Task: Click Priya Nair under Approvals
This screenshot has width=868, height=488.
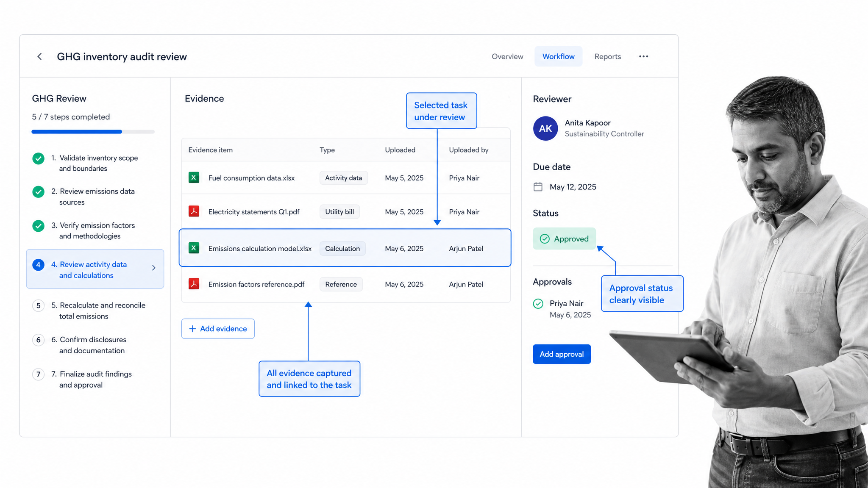Action: (x=566, y=303)
